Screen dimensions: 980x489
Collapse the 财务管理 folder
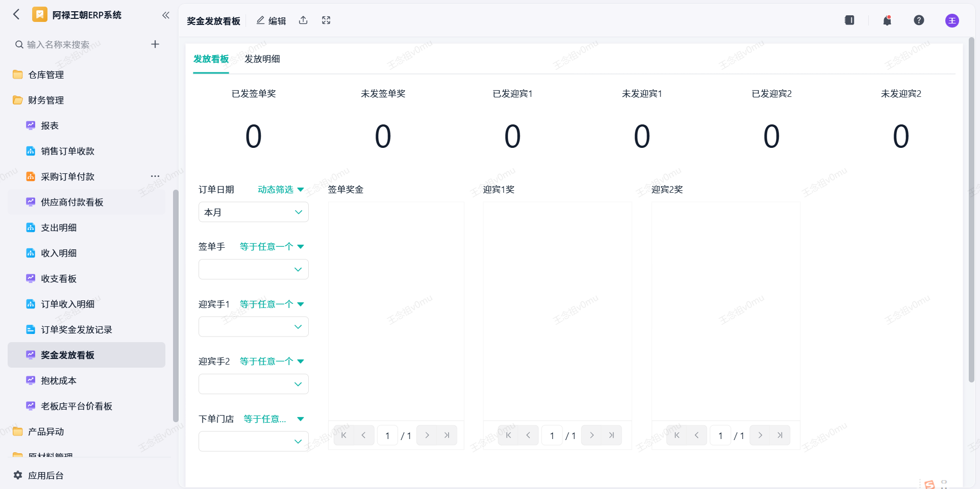[86, 100]
